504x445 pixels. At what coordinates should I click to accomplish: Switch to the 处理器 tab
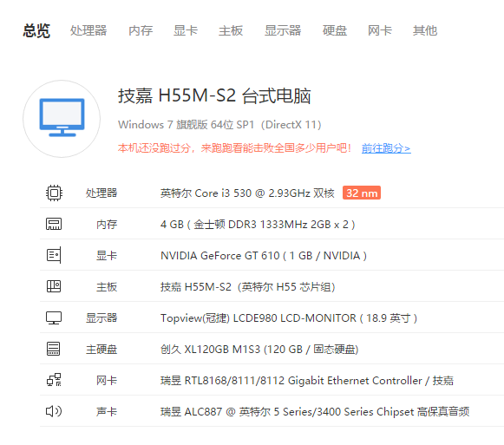pyautogui.click(x=88, y=31)
